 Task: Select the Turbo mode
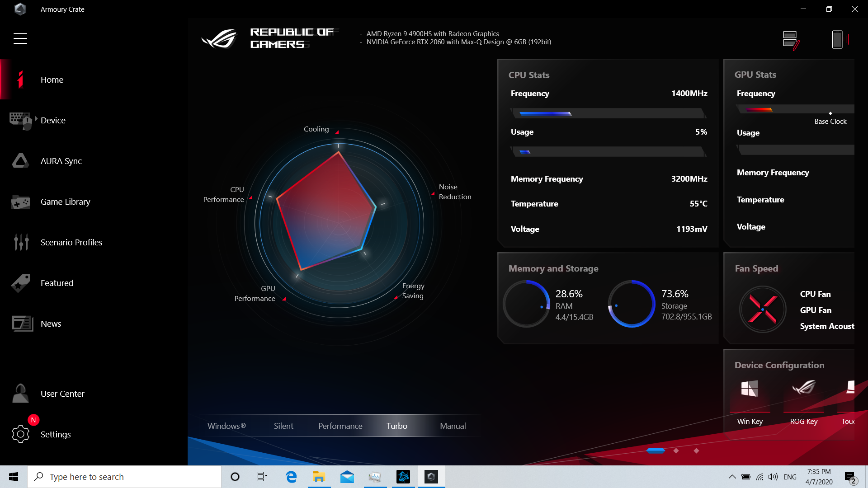397,426
